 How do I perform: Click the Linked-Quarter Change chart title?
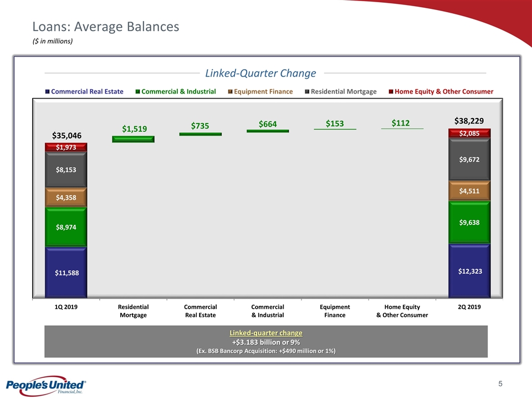[260, 73]
